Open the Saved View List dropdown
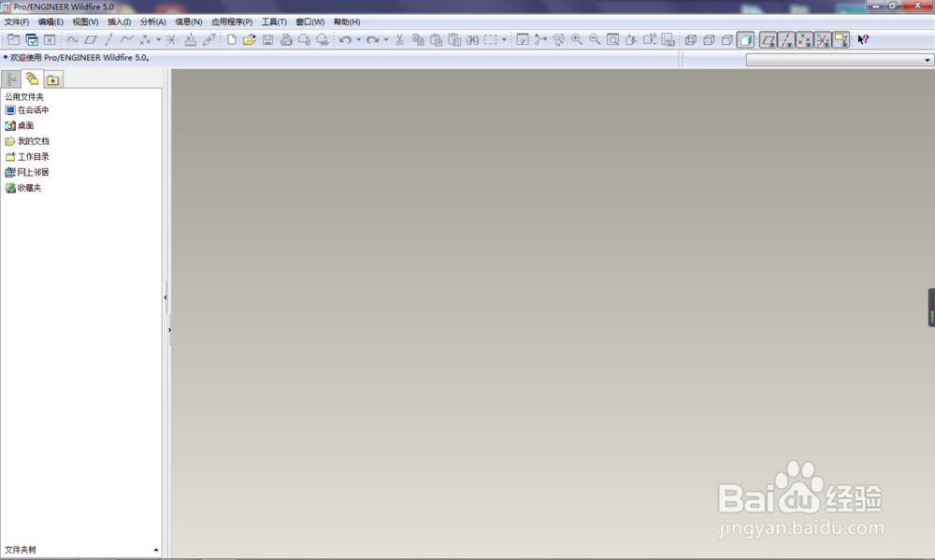 click(x=650, y=40)
